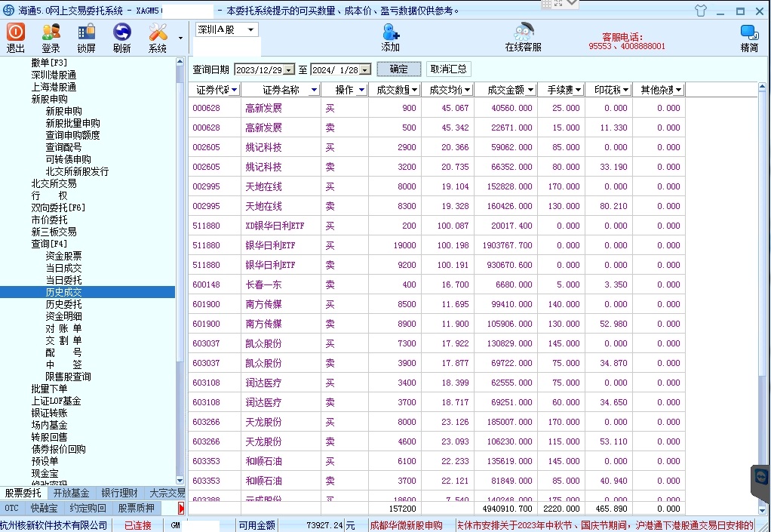
Task: Click the 添加 add account icon
Action: (x=391, y=32)
